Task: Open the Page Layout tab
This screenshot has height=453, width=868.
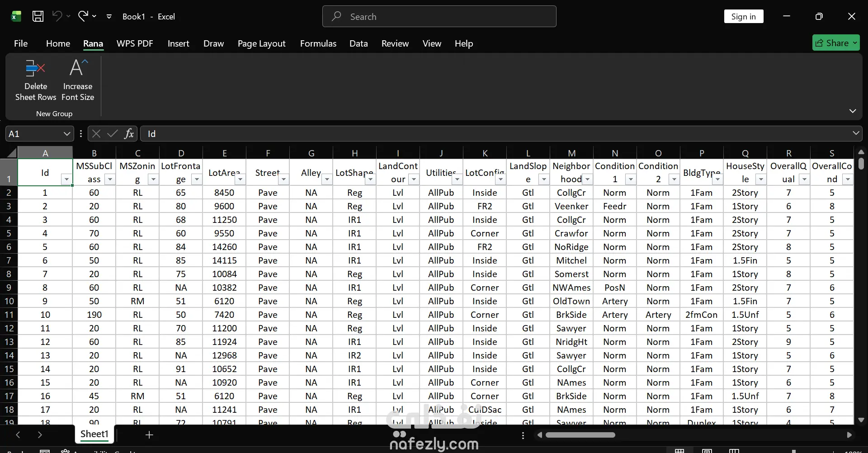Action: [x=261, y=43]
